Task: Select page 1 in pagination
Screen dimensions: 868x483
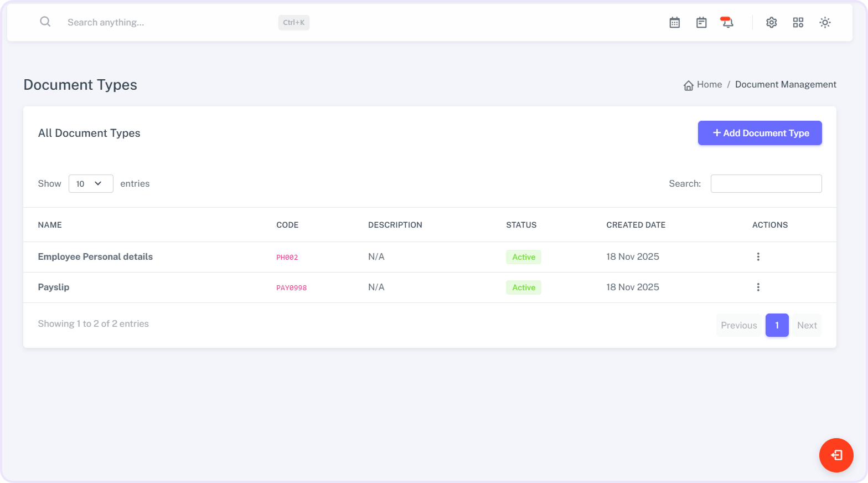Action: [777, 326]
